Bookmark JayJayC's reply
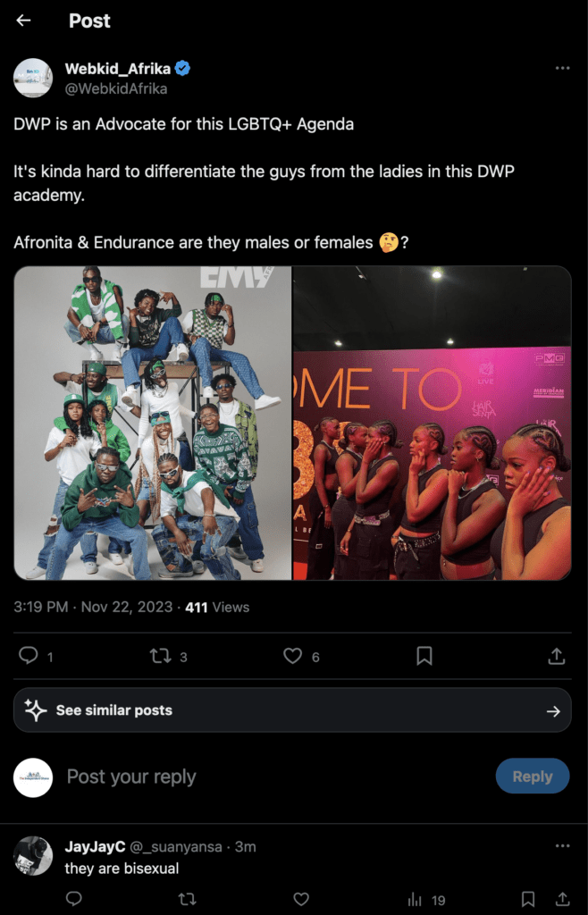 [528, 899]
